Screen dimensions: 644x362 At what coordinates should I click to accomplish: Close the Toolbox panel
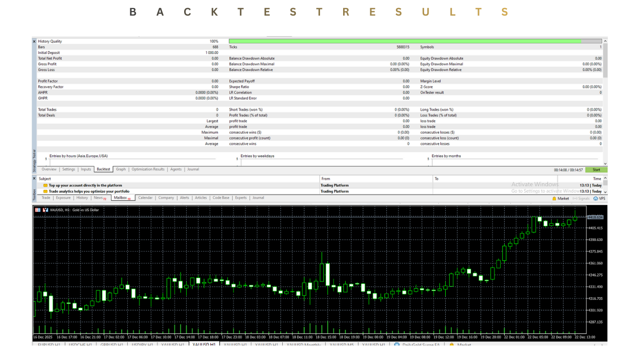click(x=34, y=178)
